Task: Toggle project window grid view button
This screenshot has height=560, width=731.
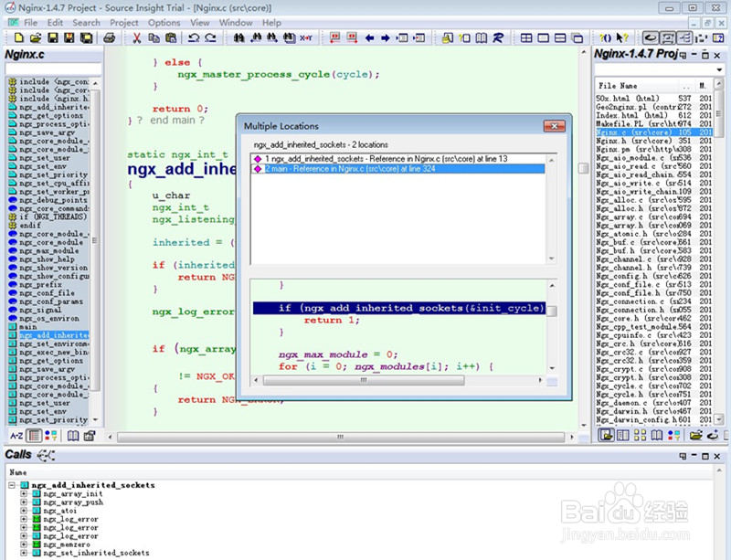Action: [641, 435]
